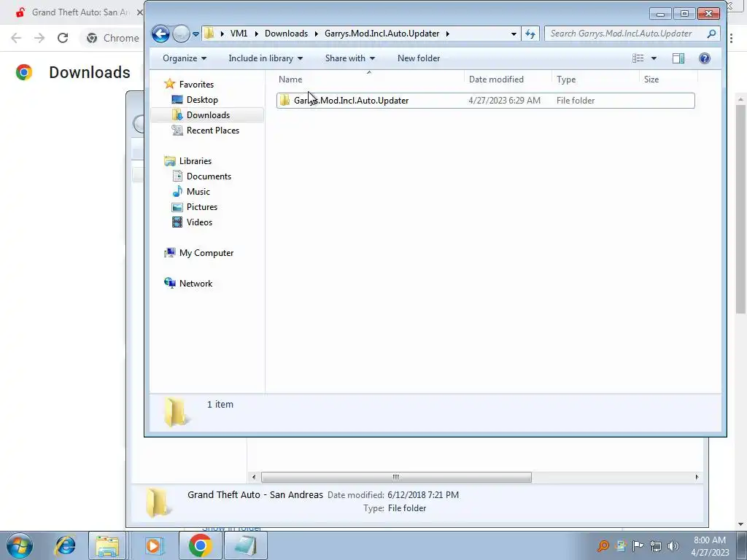Click the grayed Forward arrow in Explorer
Image resolution: width=747 pixels, height=560 pixels.
pos(181,34)
